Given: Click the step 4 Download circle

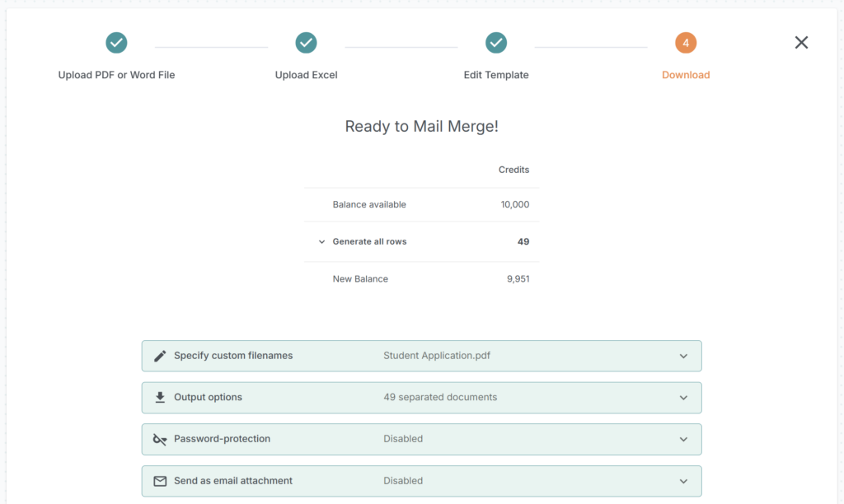Looking at the screenshot, I should pyautogui.click(x=686, y=43).
